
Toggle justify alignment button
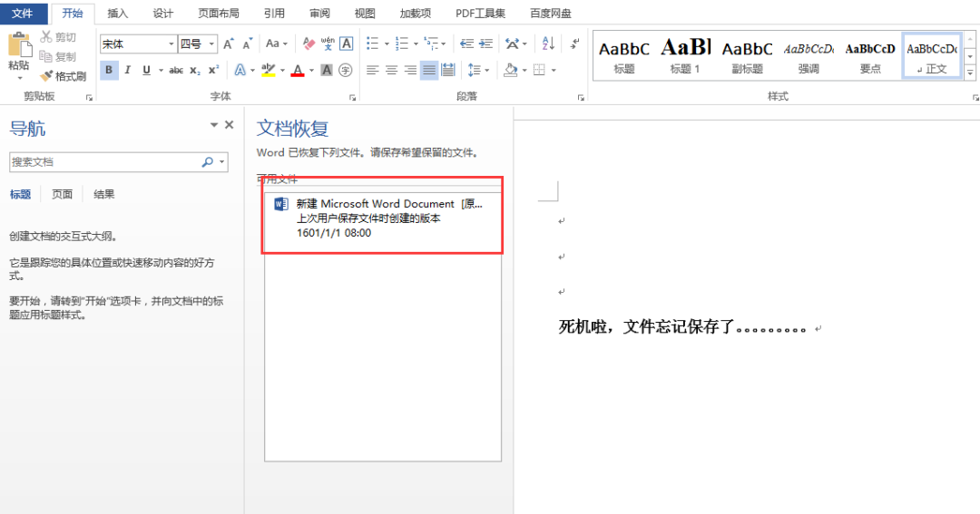(428, 71)
